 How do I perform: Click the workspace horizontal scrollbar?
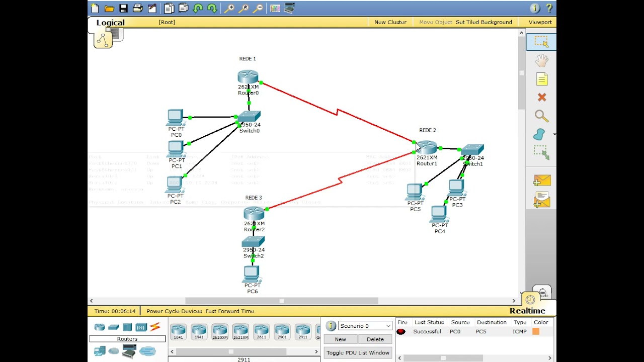(282, 301)
